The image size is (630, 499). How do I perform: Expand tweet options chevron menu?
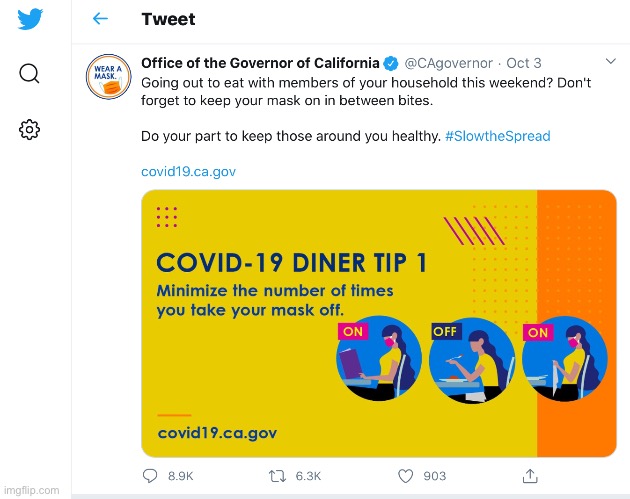[x=611, y=63]
